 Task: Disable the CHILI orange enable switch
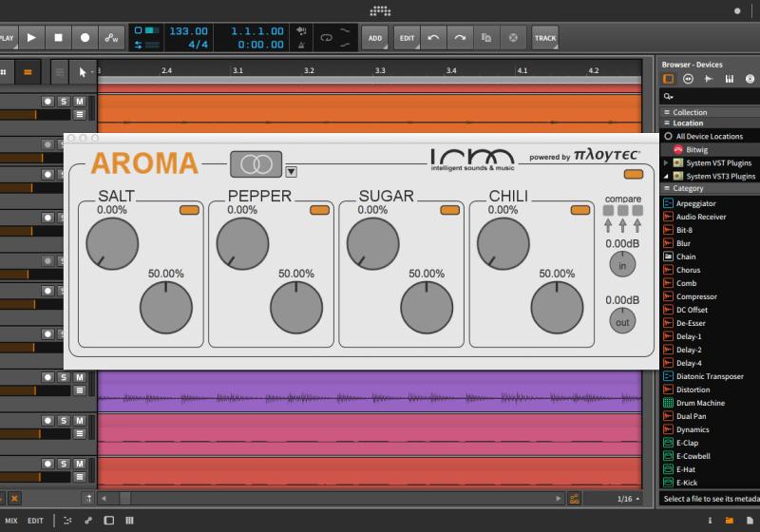pos(579,210)
